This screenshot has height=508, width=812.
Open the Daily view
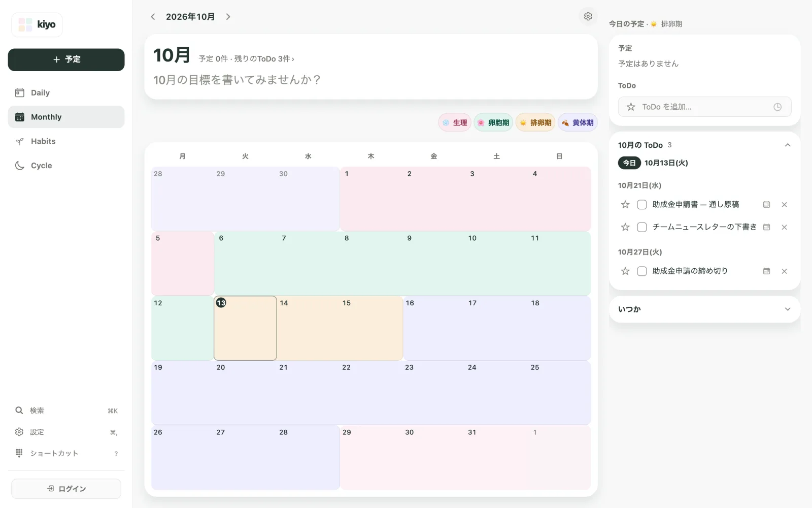[x=66, y=92]
